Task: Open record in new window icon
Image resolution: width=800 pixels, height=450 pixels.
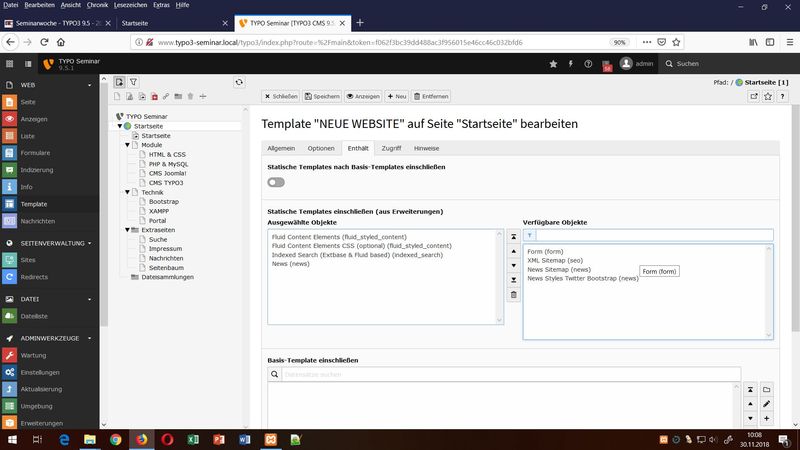Action: [754, 96]
